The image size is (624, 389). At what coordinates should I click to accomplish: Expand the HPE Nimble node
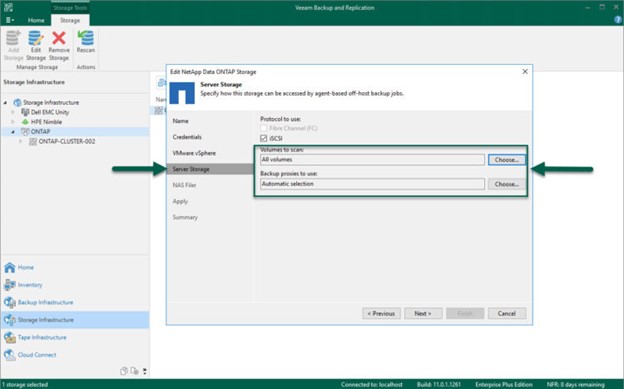13,122
